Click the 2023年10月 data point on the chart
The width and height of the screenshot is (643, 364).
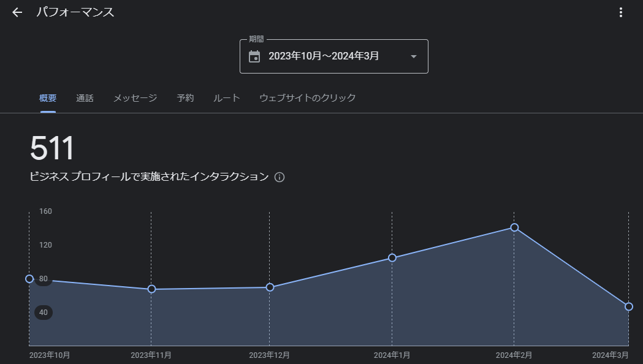tap(29, 279)
